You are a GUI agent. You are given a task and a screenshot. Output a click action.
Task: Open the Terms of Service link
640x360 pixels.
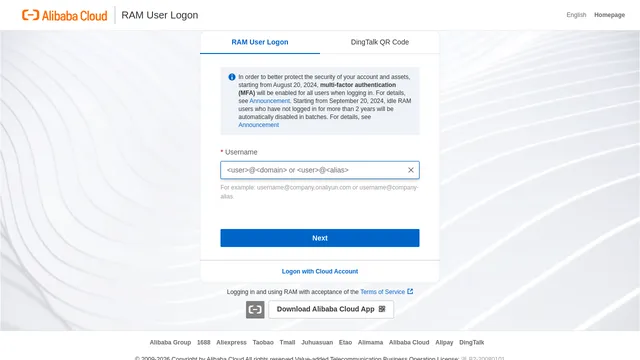point(382,292)
